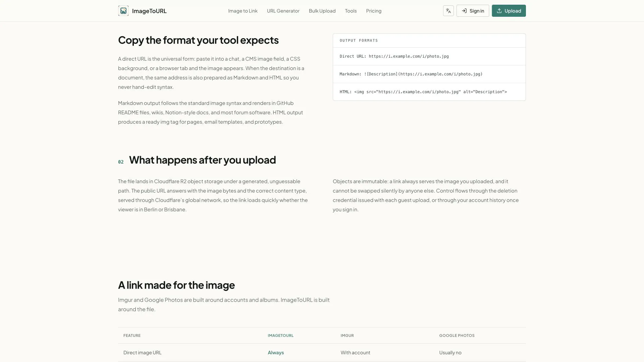Select the Markdown output format row
644x362 pixels.
(429, 74)
